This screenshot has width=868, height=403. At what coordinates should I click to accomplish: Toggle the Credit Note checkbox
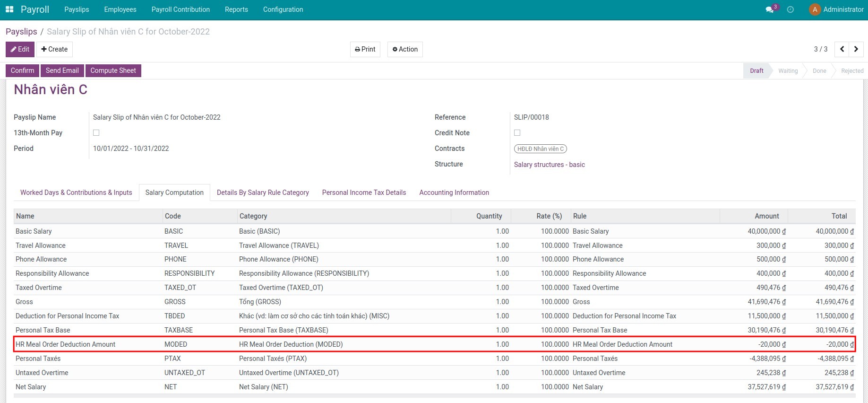coord(517,133)
